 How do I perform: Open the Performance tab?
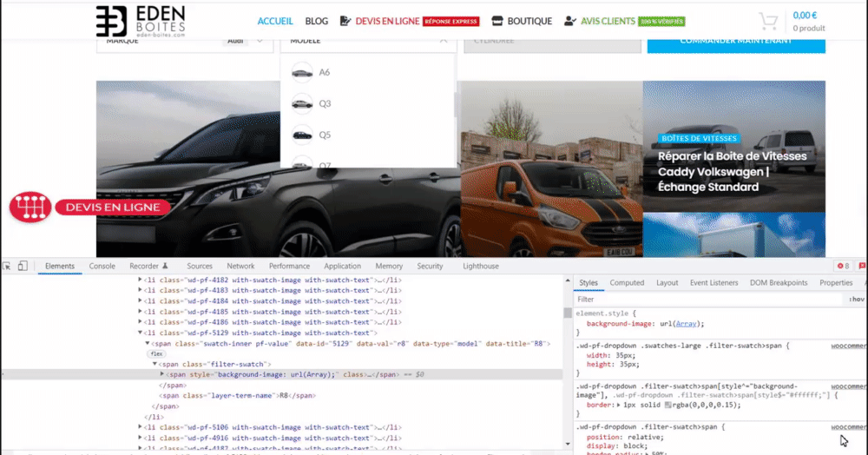(x=290, y=267)
